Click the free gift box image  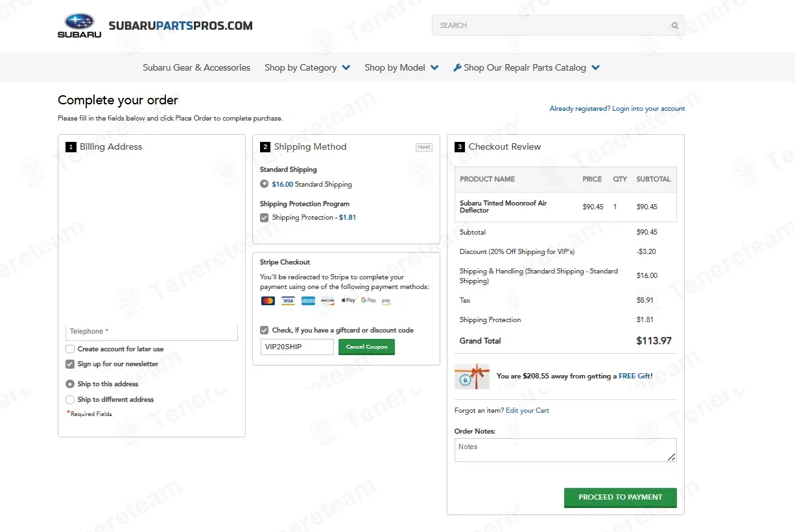(472, 376)
